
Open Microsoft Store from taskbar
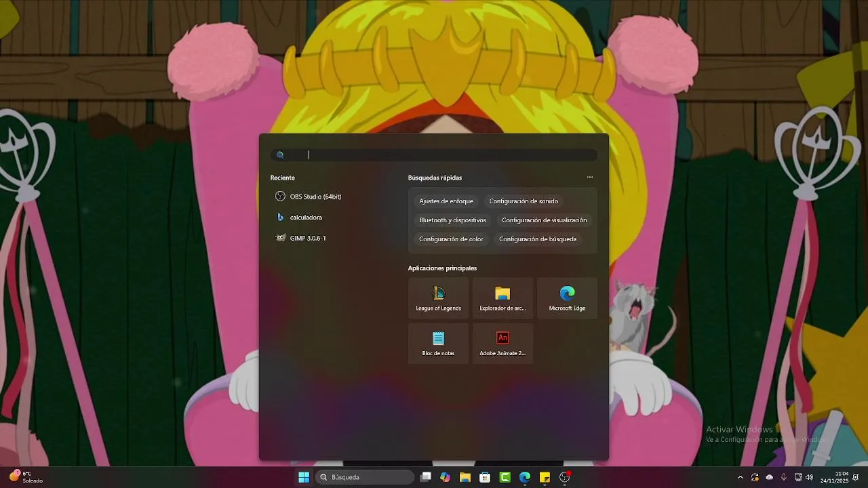point(485,477)
